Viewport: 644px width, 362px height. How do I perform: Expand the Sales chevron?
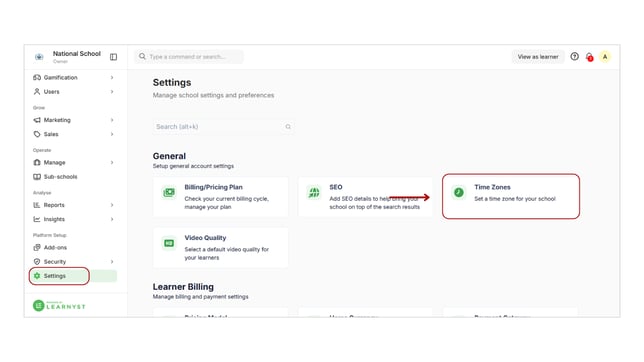(112, 134)
